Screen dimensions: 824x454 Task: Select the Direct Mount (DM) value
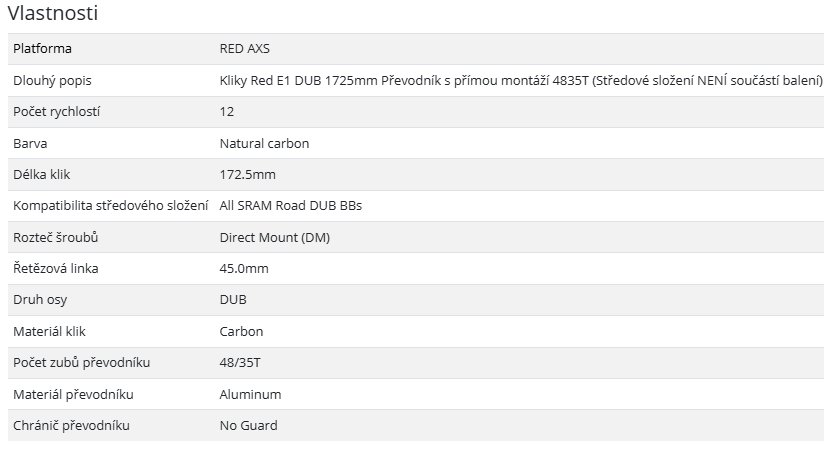pyautogui.click(x=274, y=237)
